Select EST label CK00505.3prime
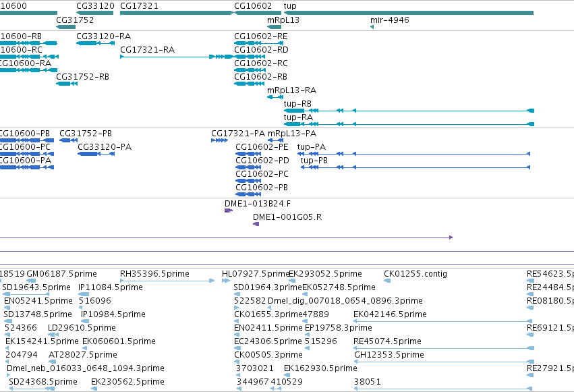The width and height of the screenshot is (574, 392). 268,356
